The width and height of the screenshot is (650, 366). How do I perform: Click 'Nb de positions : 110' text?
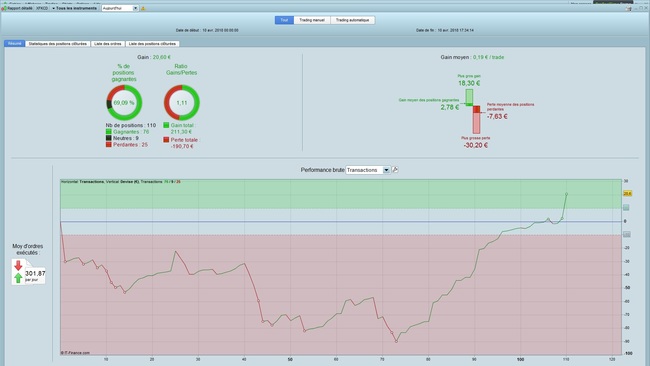pyautogui.click(x=131, y=125)
